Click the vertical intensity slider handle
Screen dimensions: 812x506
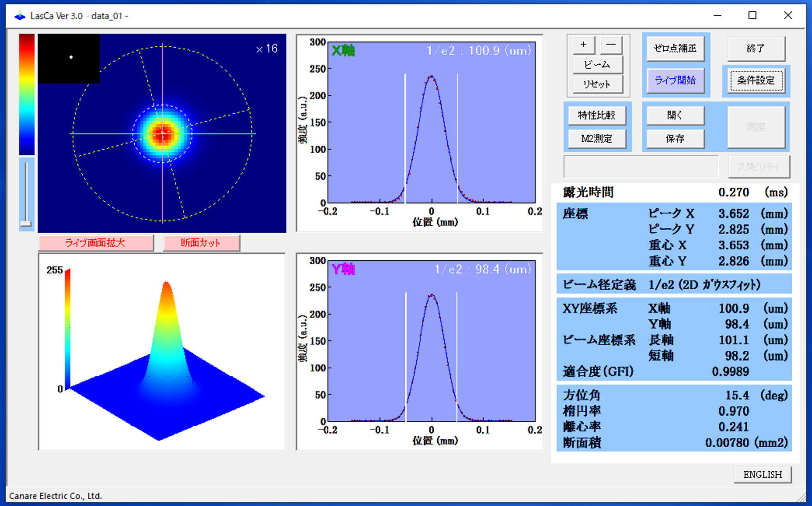click(x=26, y=223)
